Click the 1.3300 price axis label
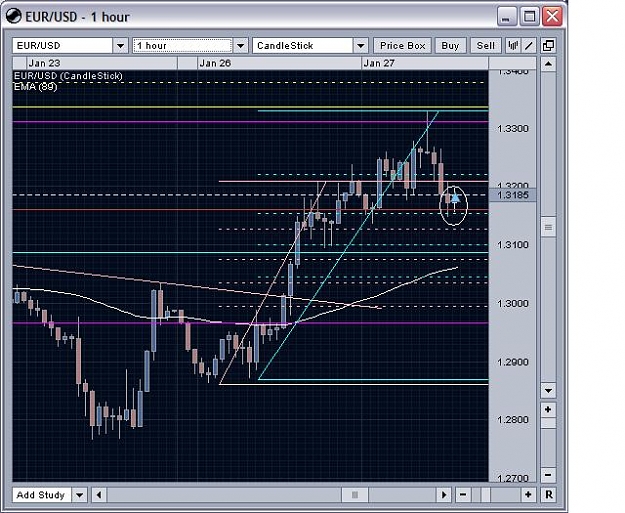Viewport: 625px width, 513px height. pyautogui.click(x=513, y=129)
